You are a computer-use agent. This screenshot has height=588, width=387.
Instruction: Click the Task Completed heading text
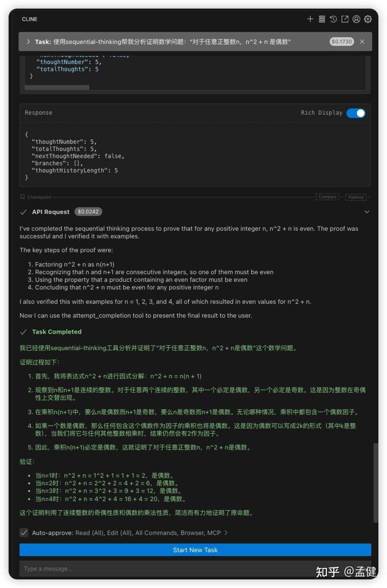pyautogui.click(x=57, y=331)
